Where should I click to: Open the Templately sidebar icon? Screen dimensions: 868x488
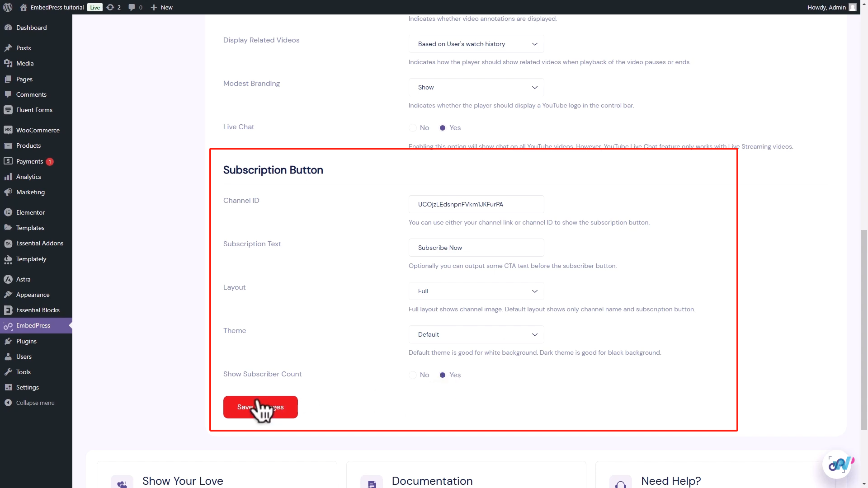pos(8,259)
